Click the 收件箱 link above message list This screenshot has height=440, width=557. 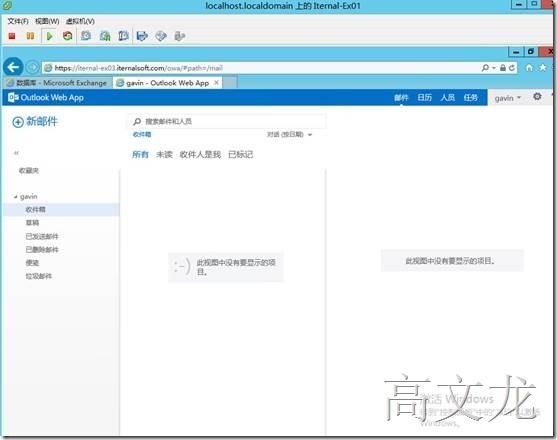[142, 134]
